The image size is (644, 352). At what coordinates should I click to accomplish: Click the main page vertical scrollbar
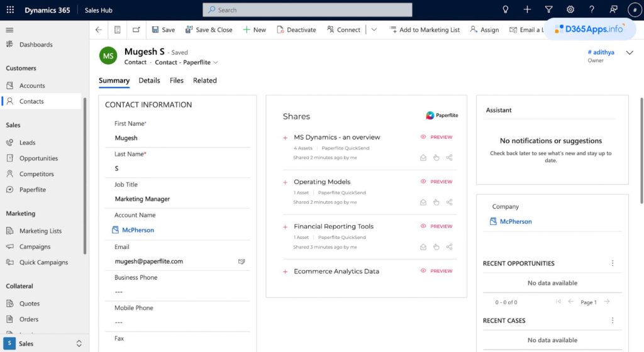pos(641,151)
